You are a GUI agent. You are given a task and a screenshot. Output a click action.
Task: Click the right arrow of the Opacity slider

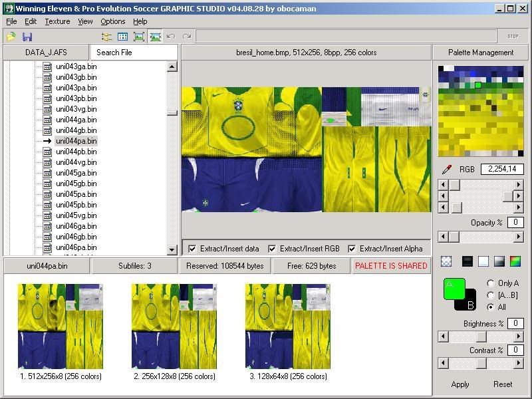[x=518, y=237]
